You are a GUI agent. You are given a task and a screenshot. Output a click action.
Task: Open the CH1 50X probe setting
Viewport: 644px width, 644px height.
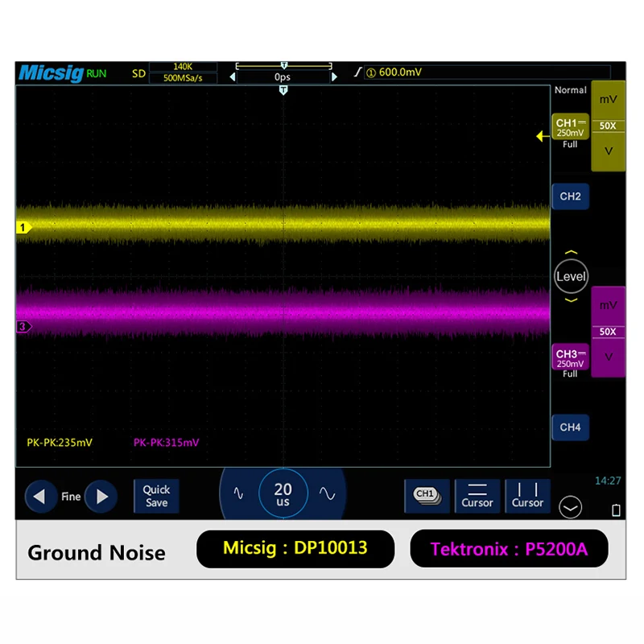[x=608, y=126]
